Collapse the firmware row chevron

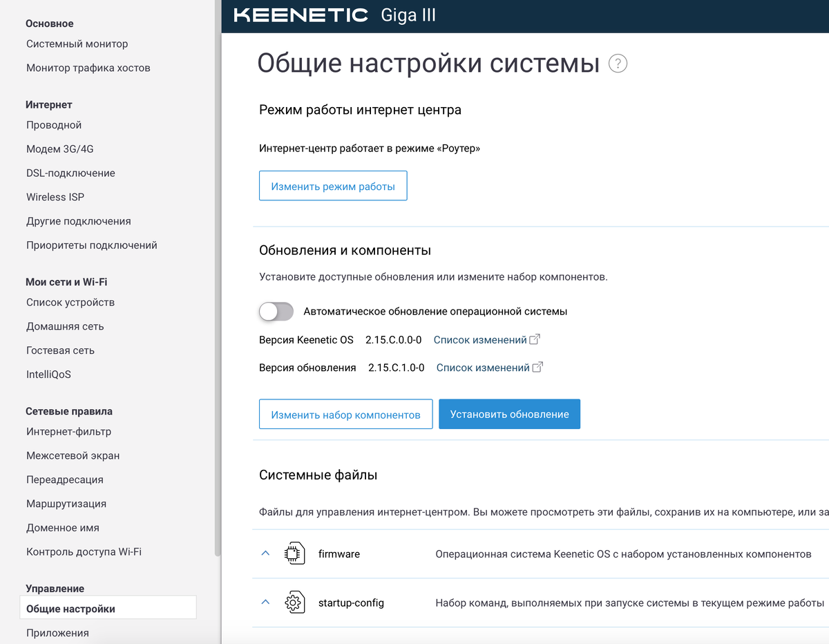coord(265,553)
